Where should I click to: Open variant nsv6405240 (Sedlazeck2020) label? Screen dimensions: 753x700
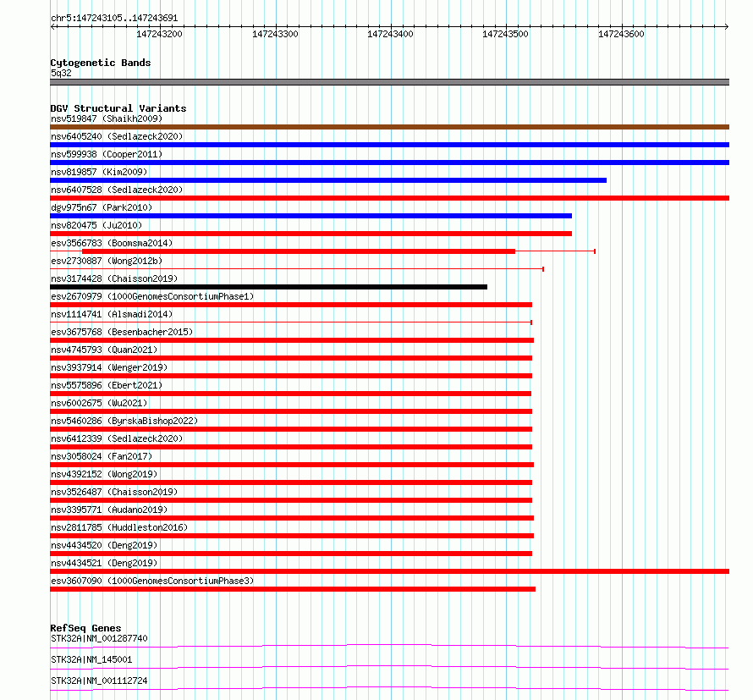(x=117, y=136)
